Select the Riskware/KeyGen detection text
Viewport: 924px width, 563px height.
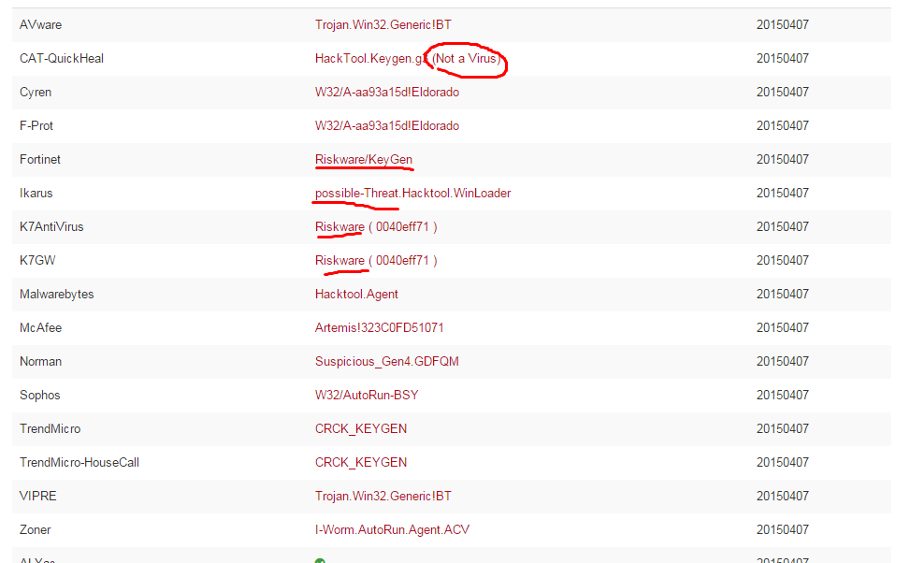[364, 160]
